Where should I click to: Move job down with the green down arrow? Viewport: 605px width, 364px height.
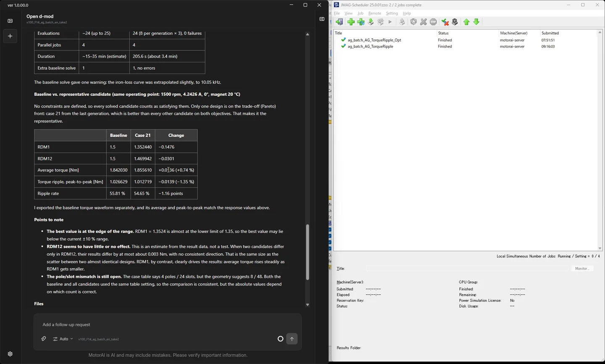coord(476,22)
